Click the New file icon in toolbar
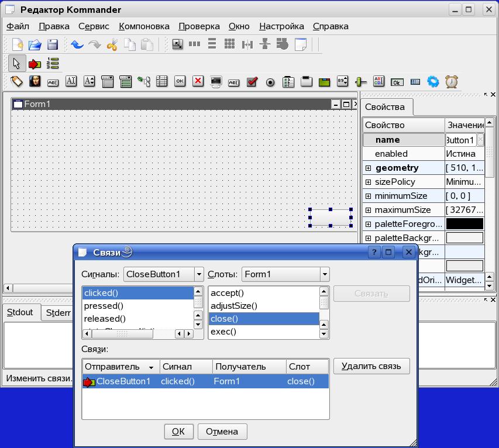The width and height of the screenshot is (499, 448). [x=18, y=44]
